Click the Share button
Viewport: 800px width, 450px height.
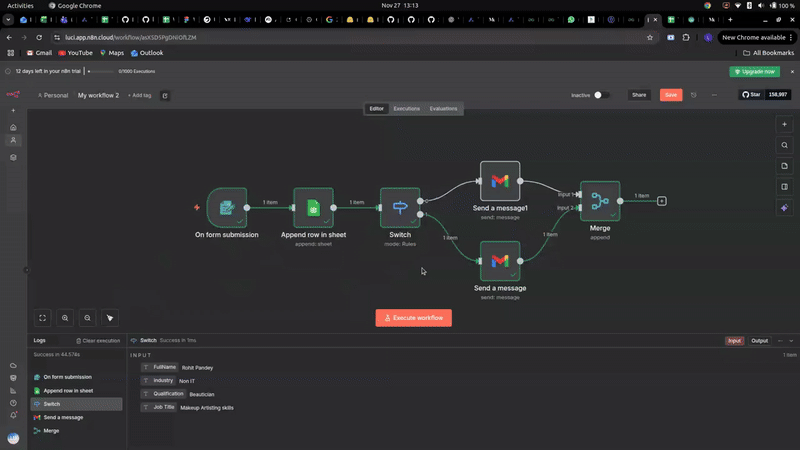pyautogui.click(x=639, y=95)
